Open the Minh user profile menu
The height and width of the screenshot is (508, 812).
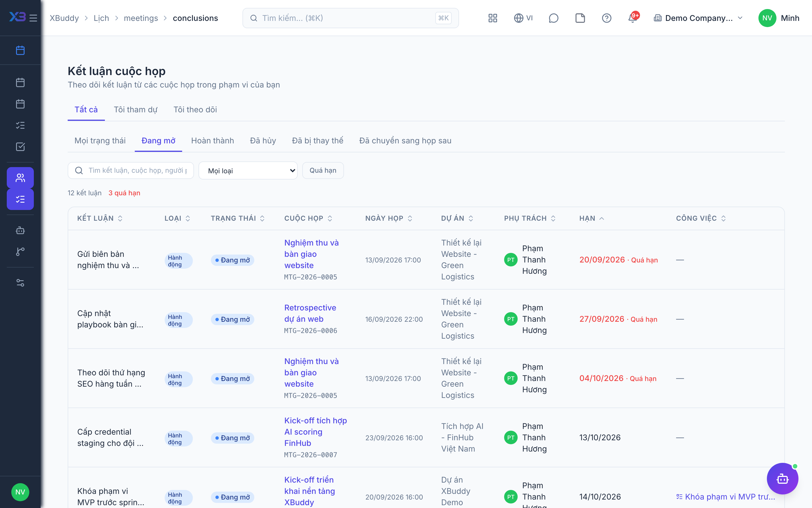(779, 18)
